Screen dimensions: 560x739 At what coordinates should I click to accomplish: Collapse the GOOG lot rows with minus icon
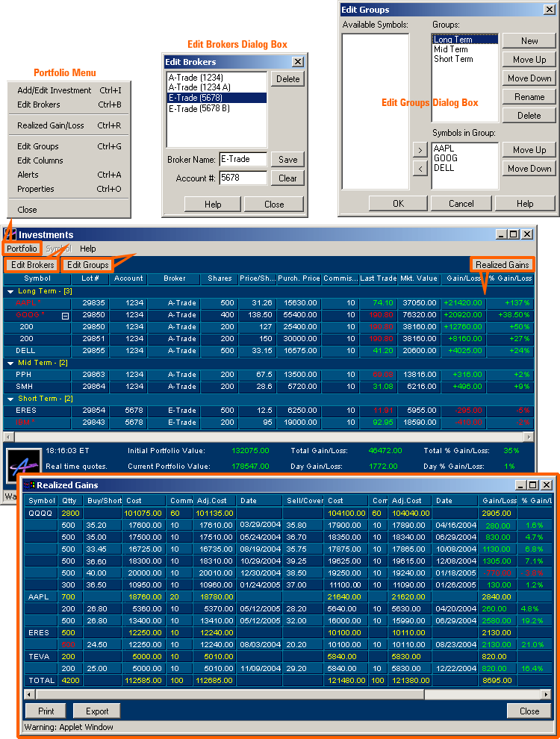(66, 316)
